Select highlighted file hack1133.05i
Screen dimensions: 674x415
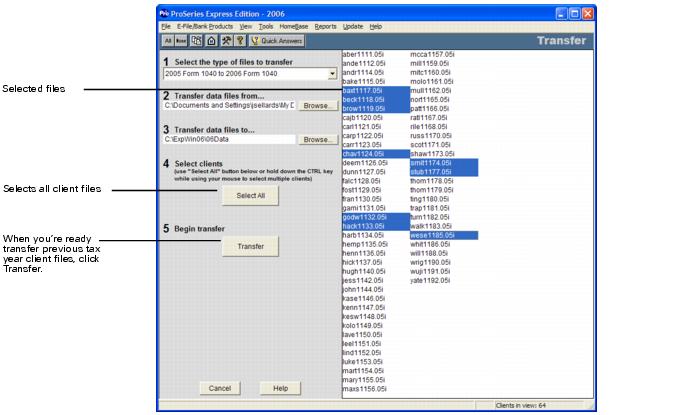click(376, 226)
